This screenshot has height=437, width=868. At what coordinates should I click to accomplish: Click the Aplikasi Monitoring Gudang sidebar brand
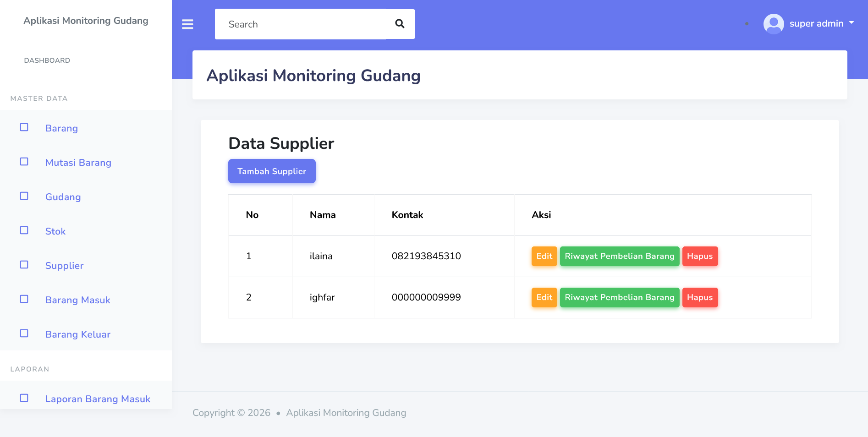click(86, 21)
